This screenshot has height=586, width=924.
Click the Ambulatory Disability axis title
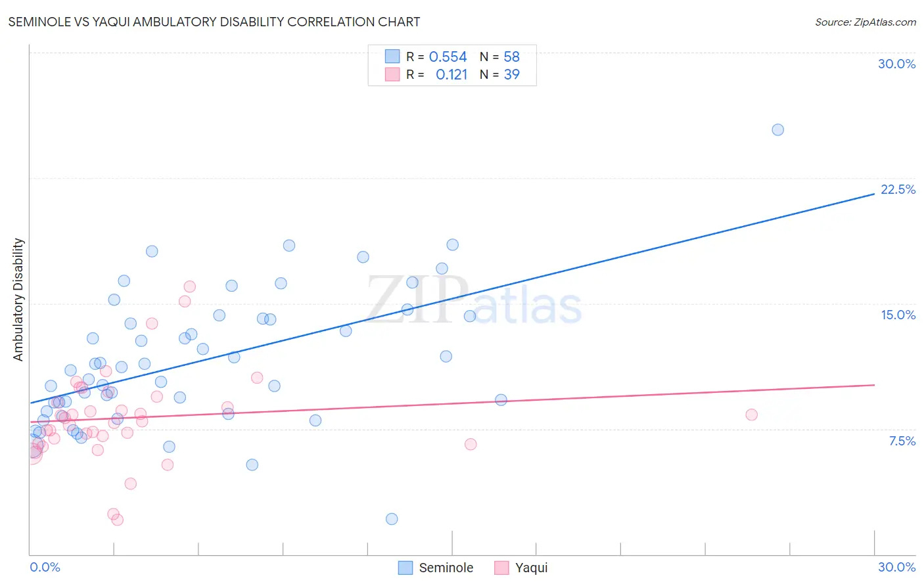pyautogui.click(x=18, y=300)
